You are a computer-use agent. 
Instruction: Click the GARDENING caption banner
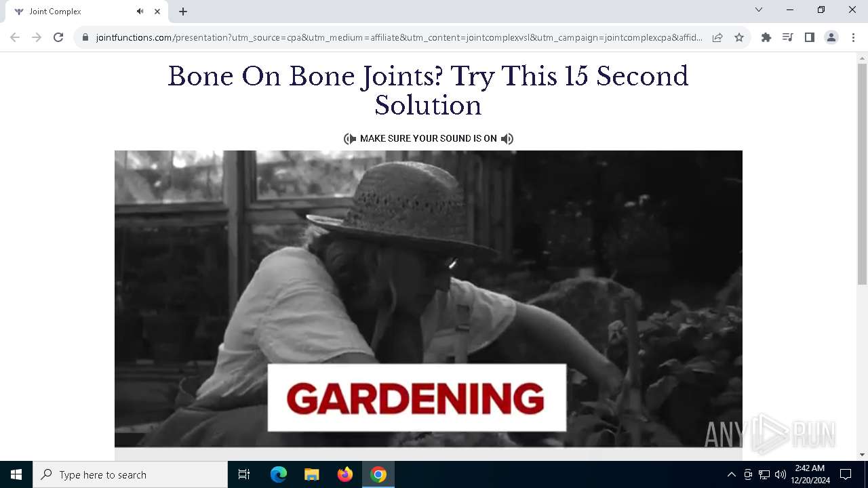click(417, 398)
